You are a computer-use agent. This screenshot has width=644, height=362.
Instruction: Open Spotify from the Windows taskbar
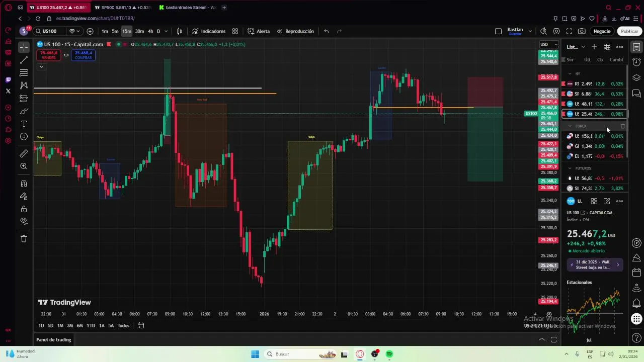(x=389, y=354)
